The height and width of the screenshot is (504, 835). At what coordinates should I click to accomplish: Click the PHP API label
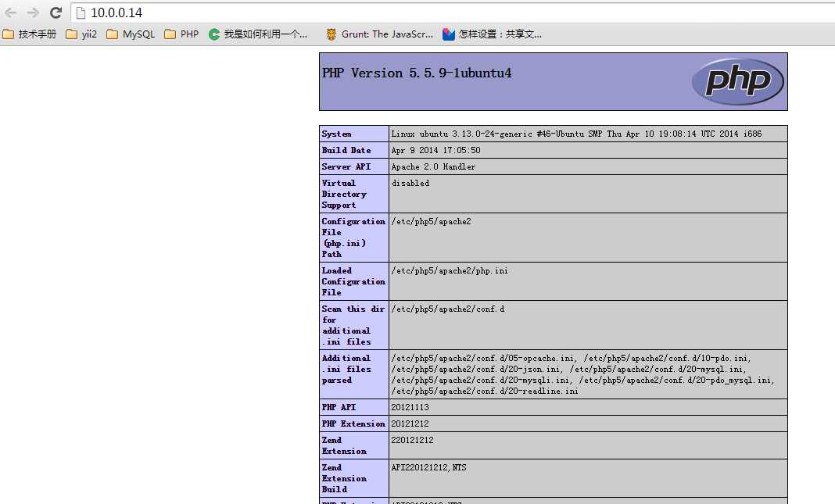point(339,407)
